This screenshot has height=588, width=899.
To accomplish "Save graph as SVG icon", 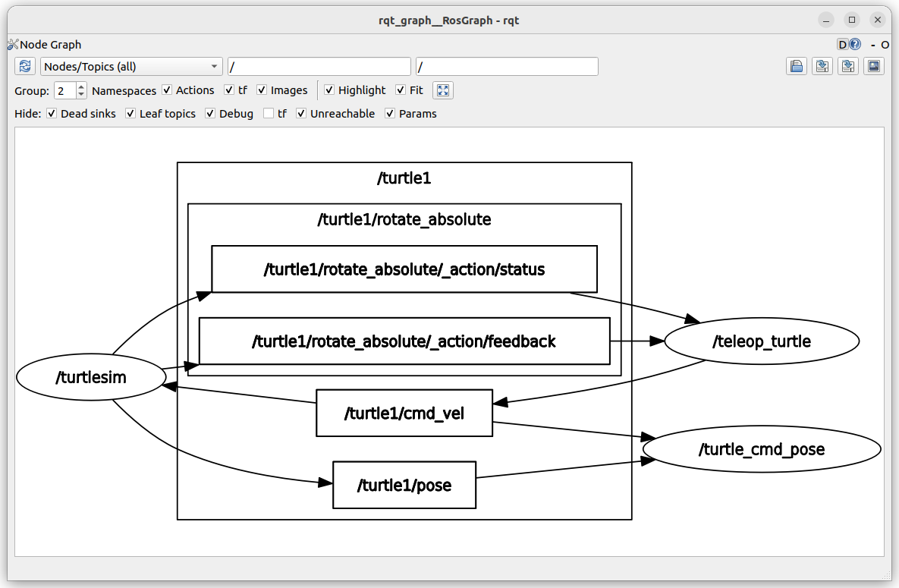I will 848,67.
